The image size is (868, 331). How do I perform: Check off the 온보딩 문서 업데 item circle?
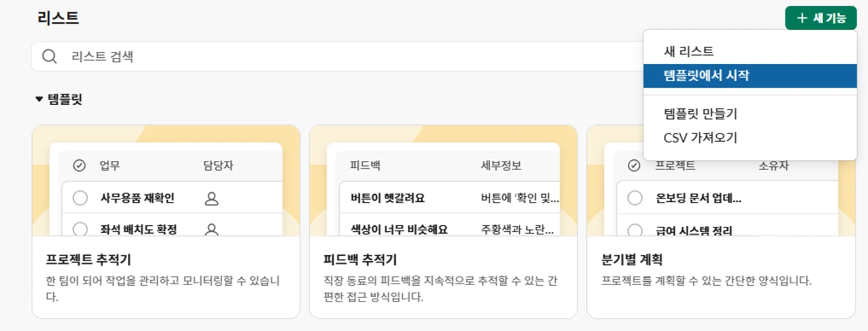point(635,198)
